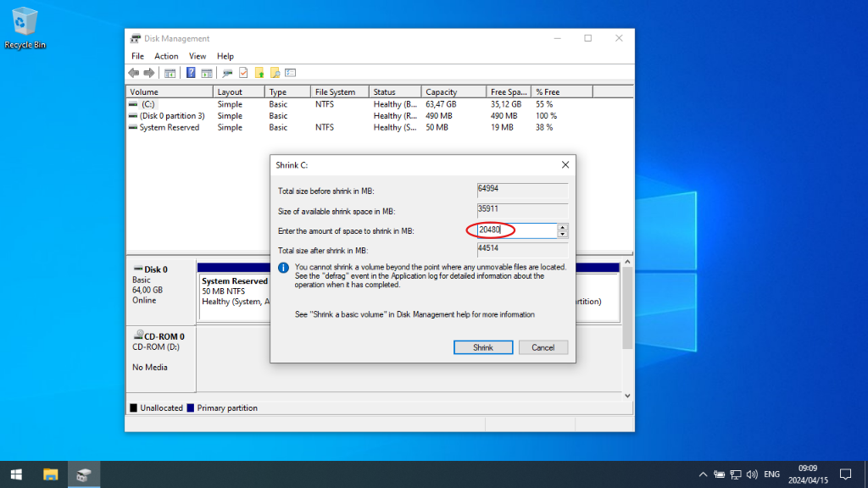
Task: Click the Properties list toolbar icon
Action: click(x=291, y=72)
